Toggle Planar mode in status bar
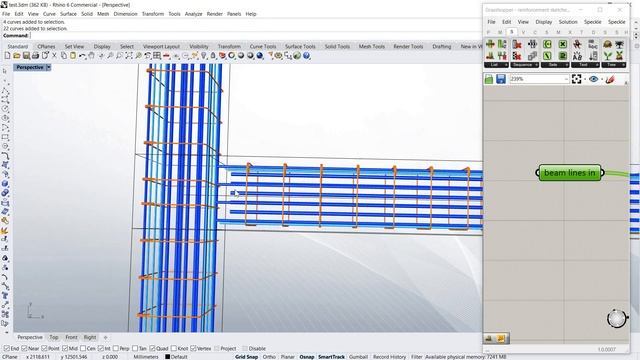 [287, 357]
